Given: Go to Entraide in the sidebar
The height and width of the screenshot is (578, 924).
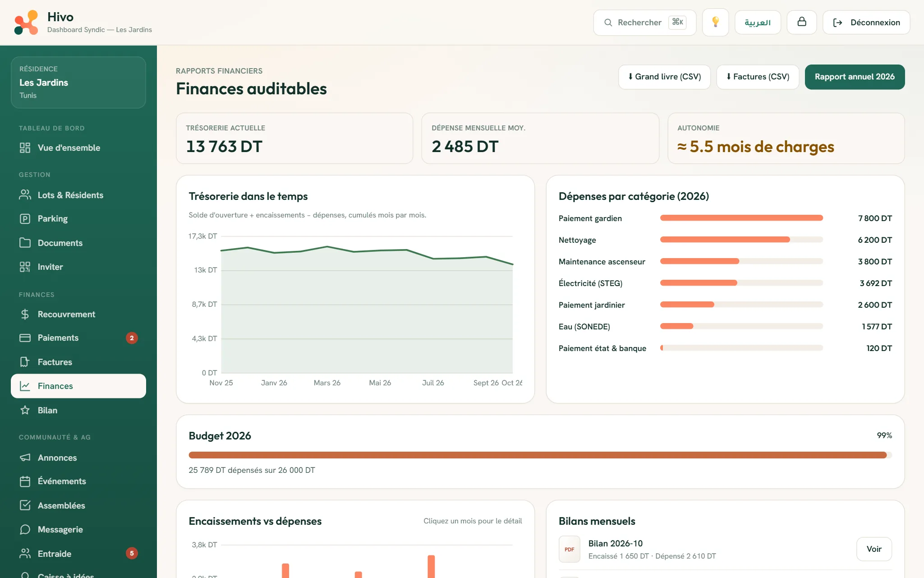Looking at the screenshot, I should point(78,554).
